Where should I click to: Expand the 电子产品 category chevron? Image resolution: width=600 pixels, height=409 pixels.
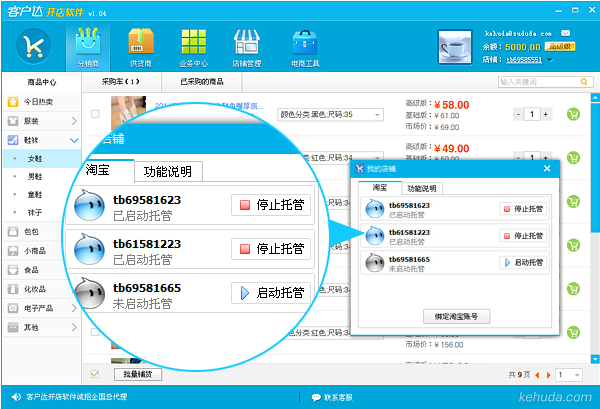coord(74,308)
